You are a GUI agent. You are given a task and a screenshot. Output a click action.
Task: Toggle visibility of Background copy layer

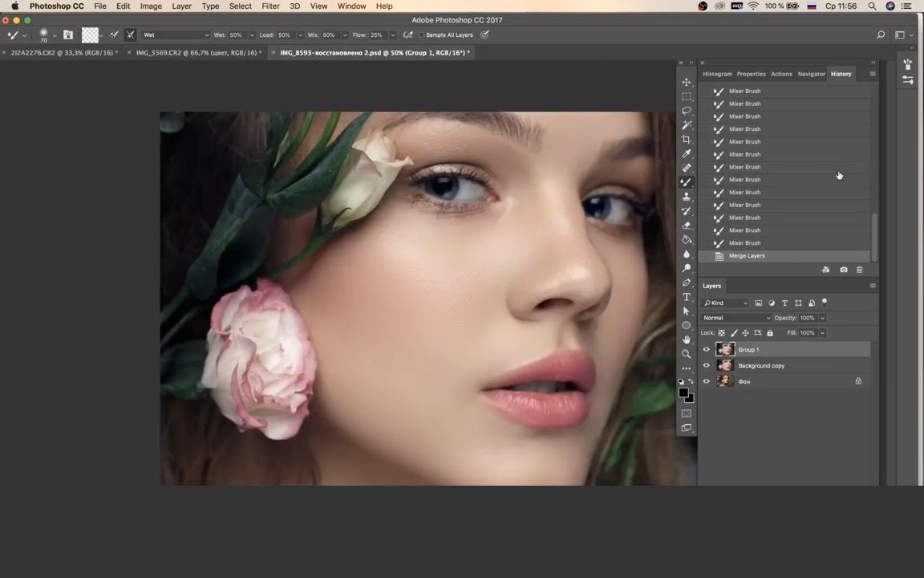click(x=707, y=366)
